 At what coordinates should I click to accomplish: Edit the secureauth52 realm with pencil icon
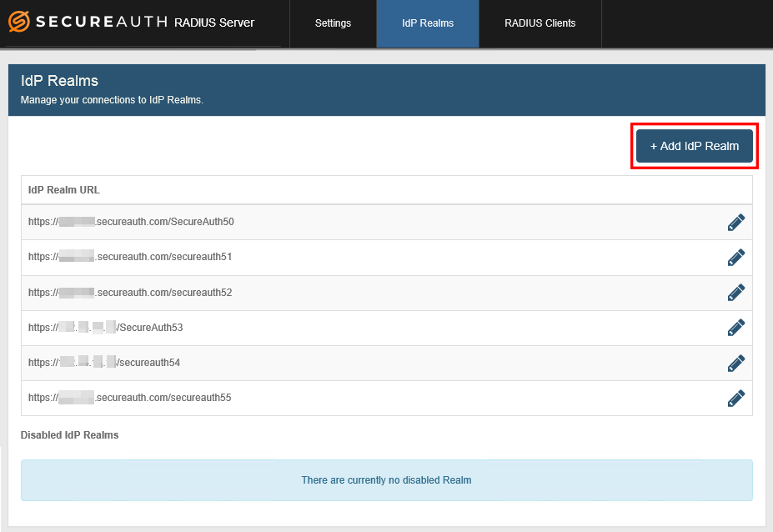[736, 293]
